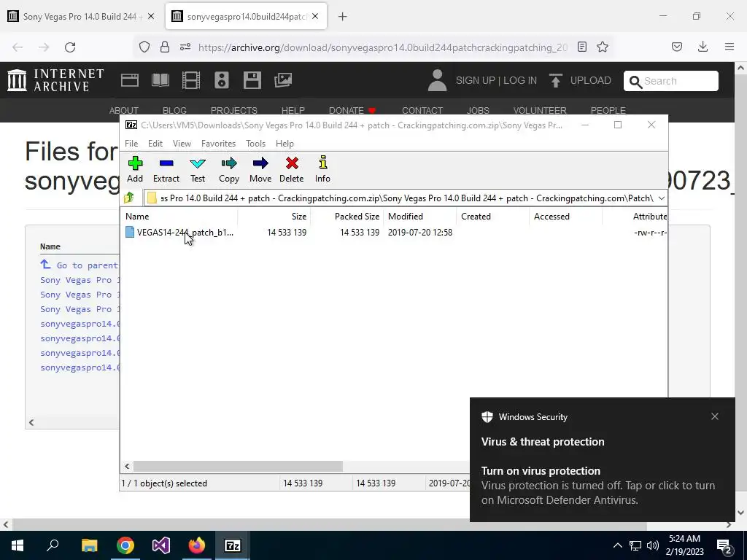Open Google Chrome from the taskbar
This screenshot has width=747, height=560.
(125, 545)
